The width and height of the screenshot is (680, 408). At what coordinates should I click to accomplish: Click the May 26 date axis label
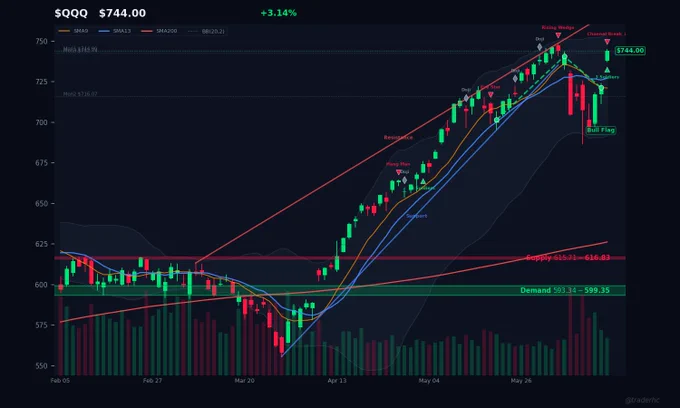521,381
